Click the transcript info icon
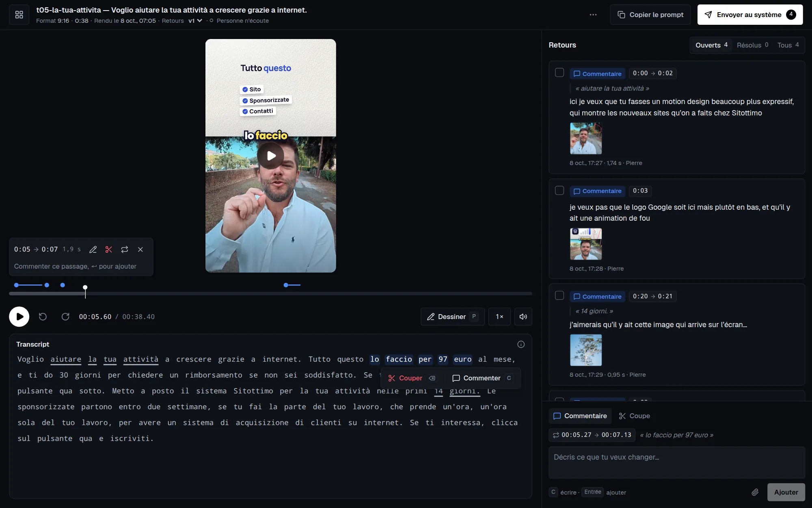812x508 pixels. (x=521, y=345)
